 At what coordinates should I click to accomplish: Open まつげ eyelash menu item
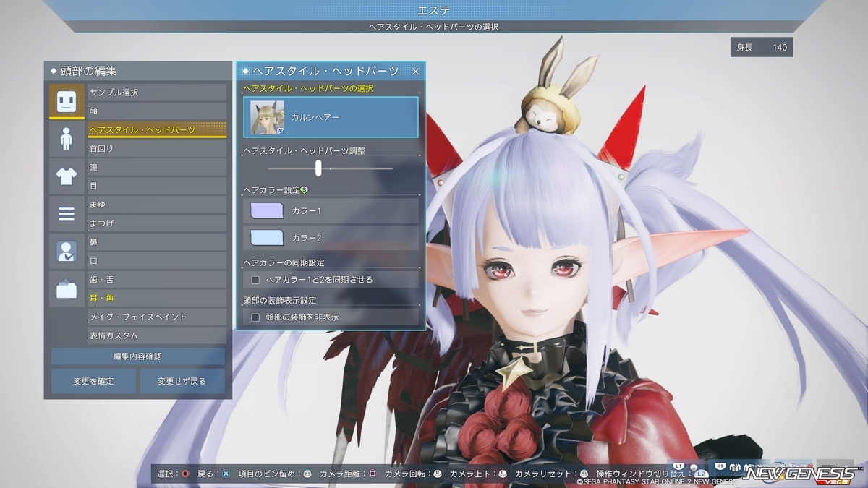click(x=157, y=224)
